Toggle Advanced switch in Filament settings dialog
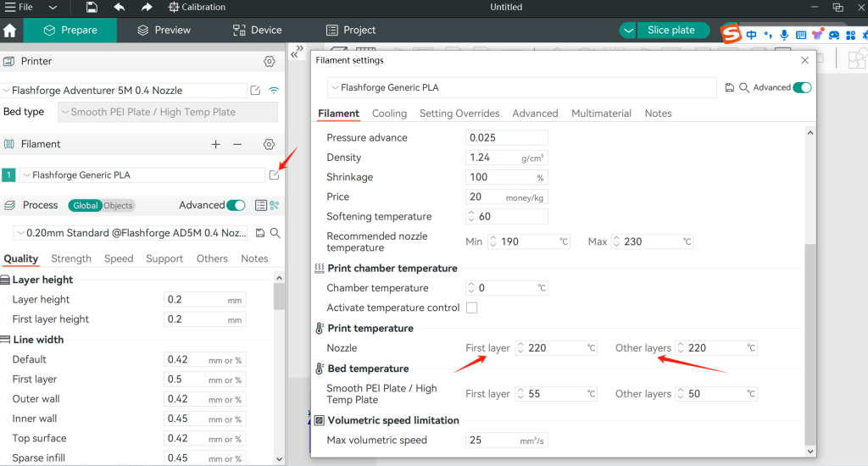Image resolution: width=868 pixels, height=466 pixels. pos(802,88)
